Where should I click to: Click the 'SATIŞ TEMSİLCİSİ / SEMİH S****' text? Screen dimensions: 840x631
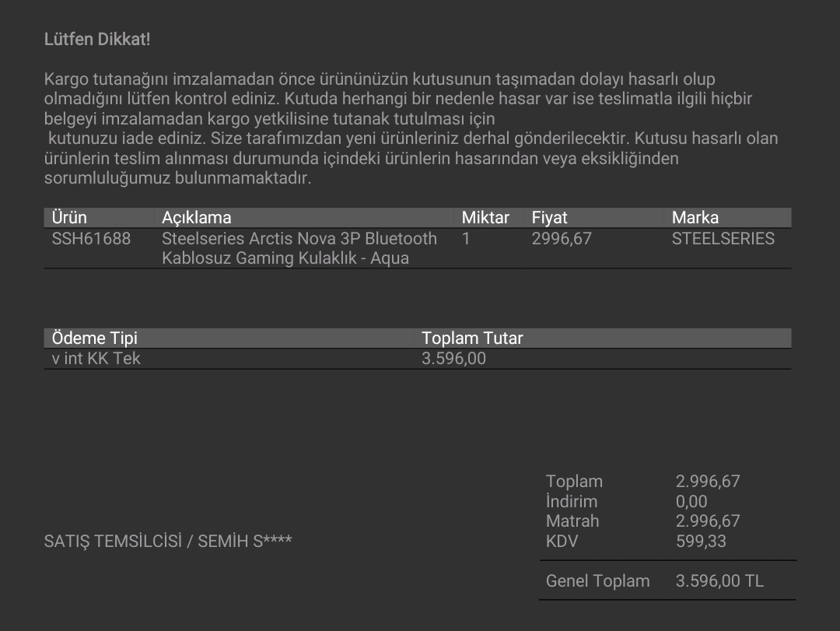pos(168,541)
